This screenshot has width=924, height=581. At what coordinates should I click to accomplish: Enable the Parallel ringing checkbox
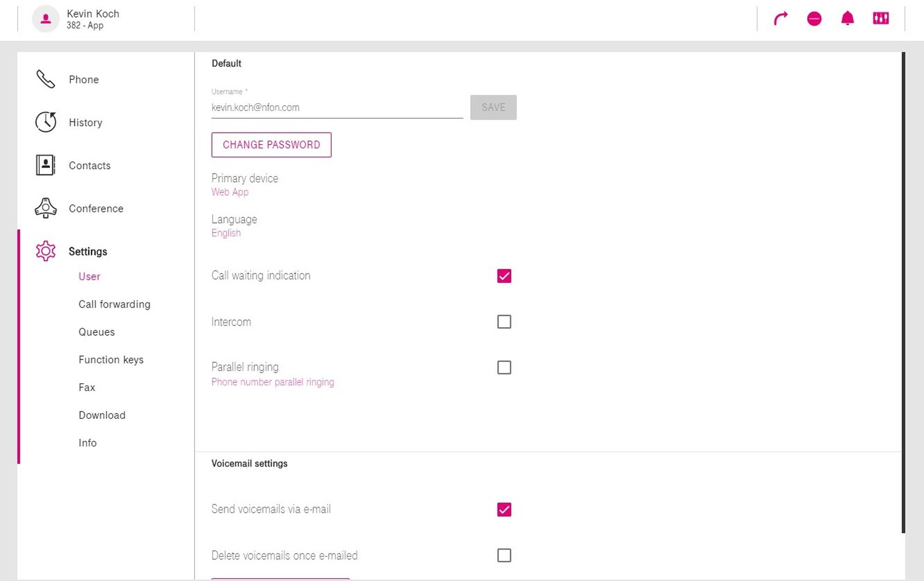(x=504, y=368)
